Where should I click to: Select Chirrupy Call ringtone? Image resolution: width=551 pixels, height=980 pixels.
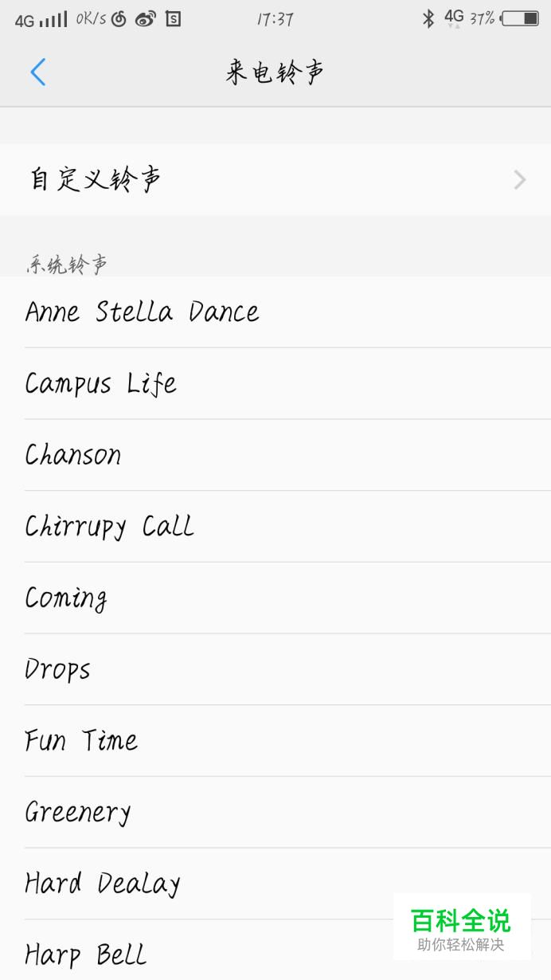[x=109, y=527]
